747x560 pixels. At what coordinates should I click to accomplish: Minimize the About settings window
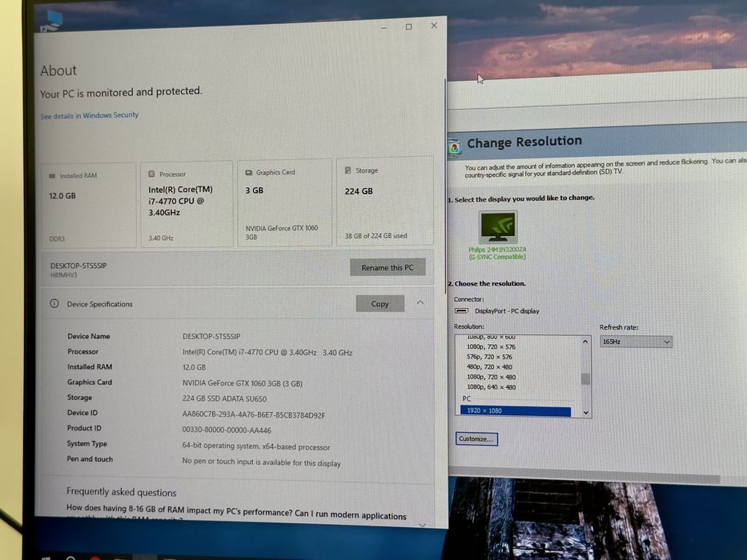click(x=384, y=28)
